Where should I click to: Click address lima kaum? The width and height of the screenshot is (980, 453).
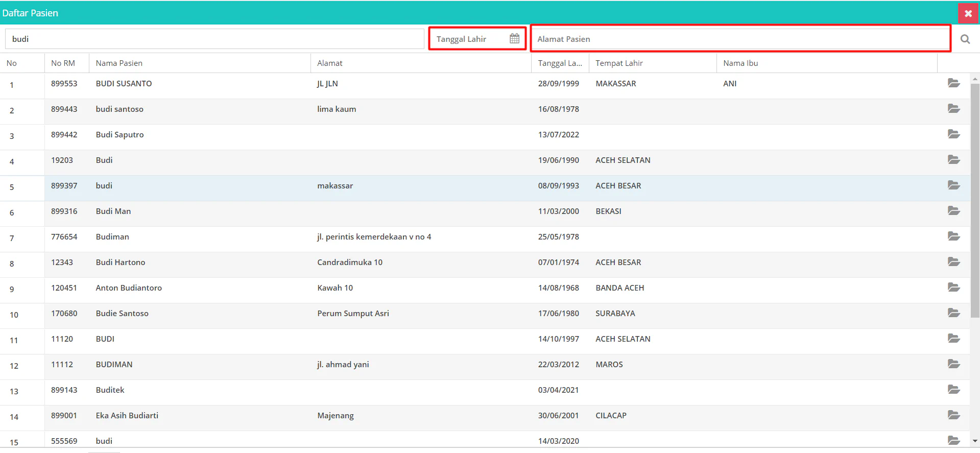tap(337, 109)
